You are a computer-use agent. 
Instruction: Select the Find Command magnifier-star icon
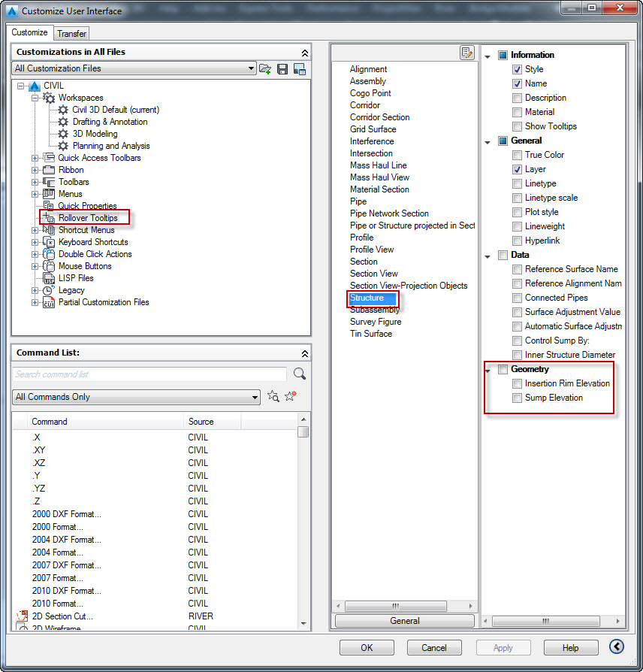point(273,396)
